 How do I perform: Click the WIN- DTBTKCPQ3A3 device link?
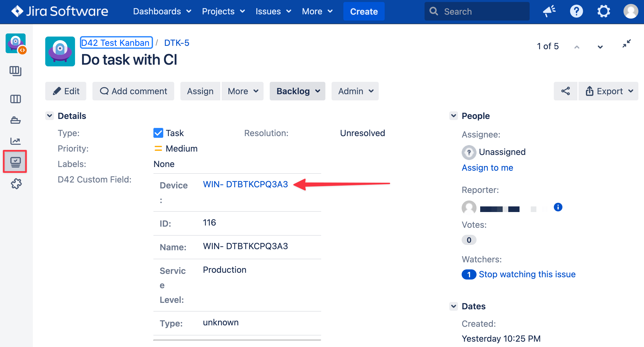click(245, 184)
